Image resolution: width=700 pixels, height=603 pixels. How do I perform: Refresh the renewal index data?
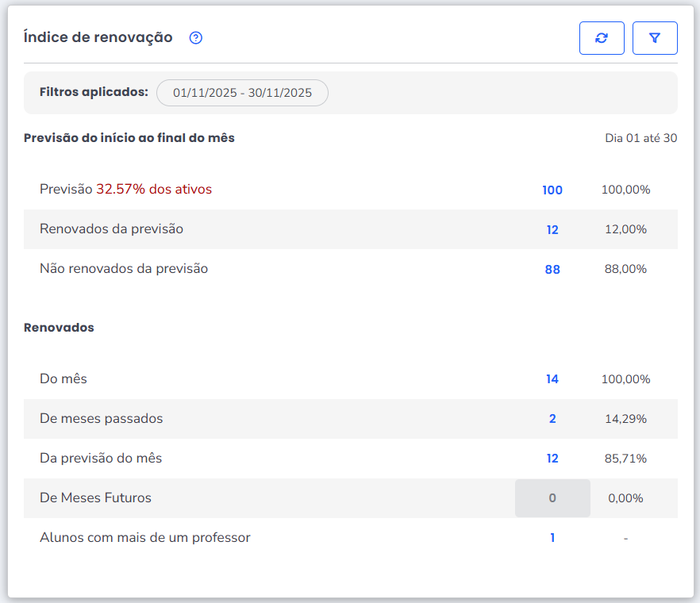click(x=602, y=38)
